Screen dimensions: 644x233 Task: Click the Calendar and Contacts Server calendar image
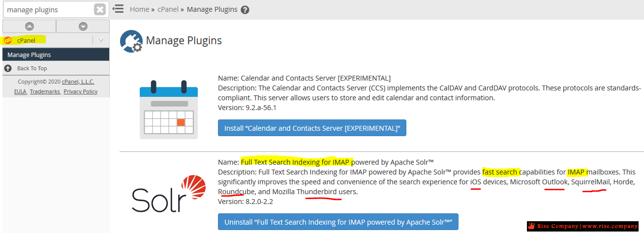point(169,110)
